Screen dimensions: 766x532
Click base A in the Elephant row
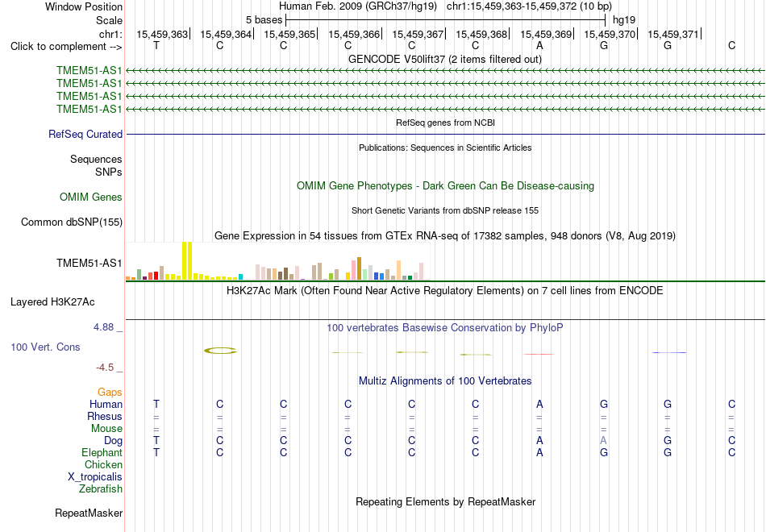coord(539,452)
